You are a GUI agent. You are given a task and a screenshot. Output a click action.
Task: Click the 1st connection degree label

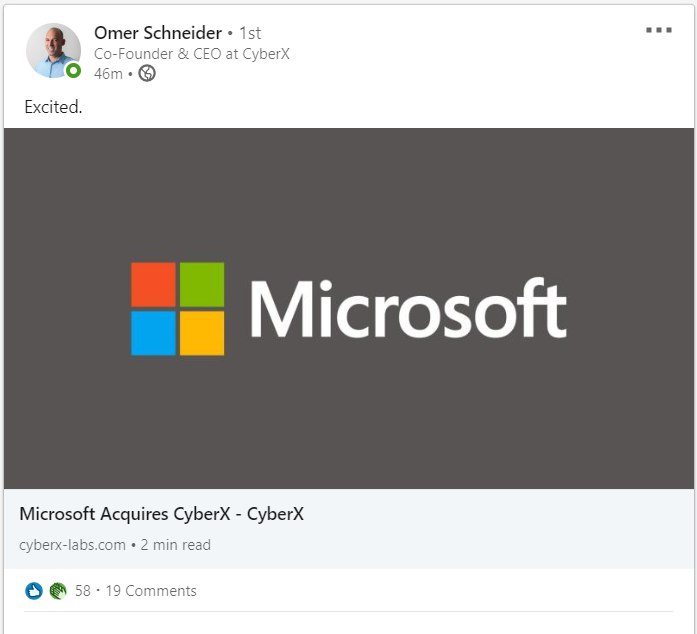click(x=250, y=33)
